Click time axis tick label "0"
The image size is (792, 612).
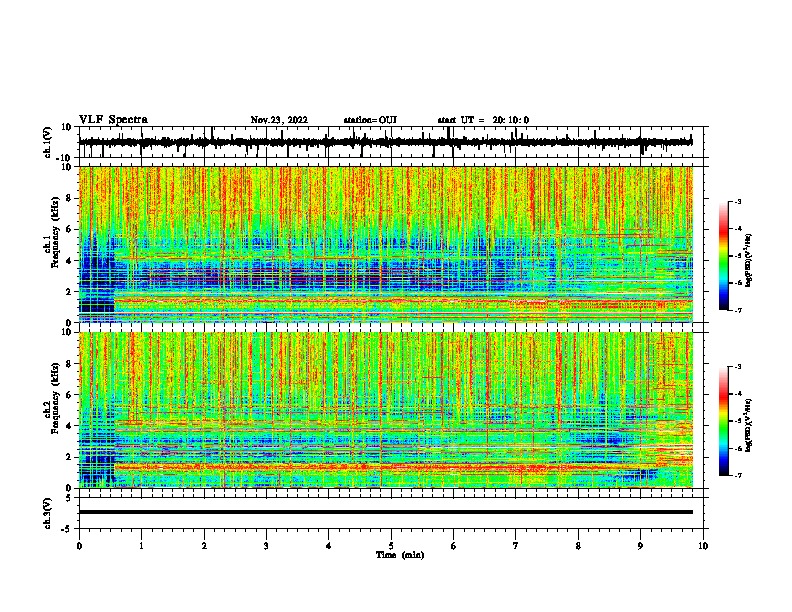79,546
